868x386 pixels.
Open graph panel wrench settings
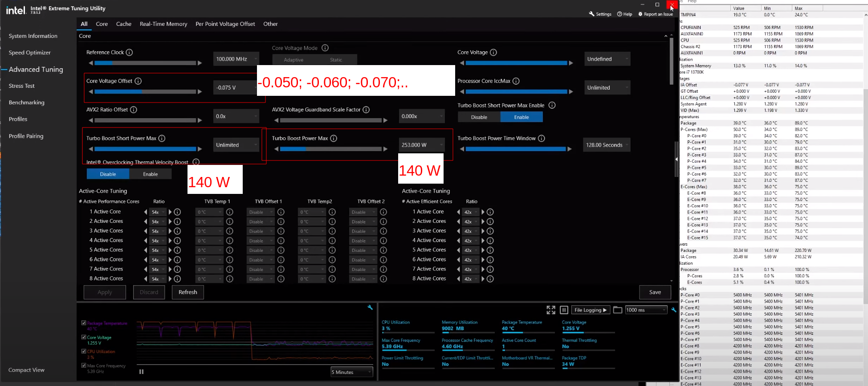370,308
